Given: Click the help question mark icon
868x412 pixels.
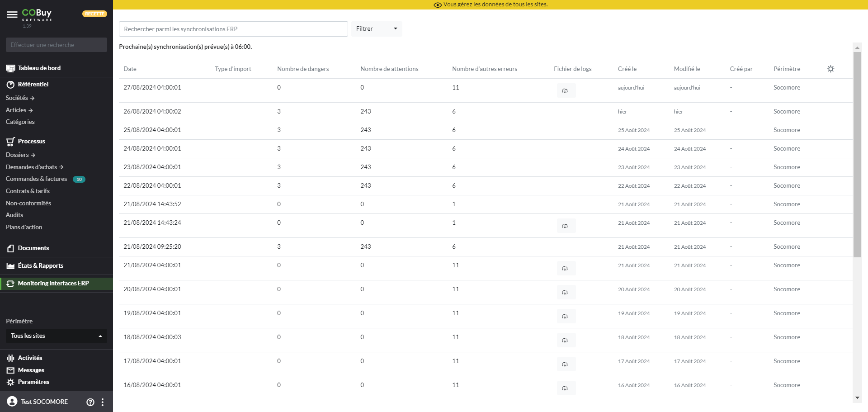Looking at the screenshot, I should click(x=90, y=402).
